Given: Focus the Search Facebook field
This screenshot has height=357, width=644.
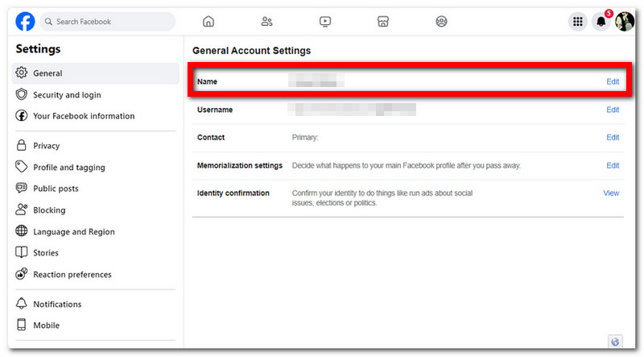Looking at the screenshot, I should [108, 22].
